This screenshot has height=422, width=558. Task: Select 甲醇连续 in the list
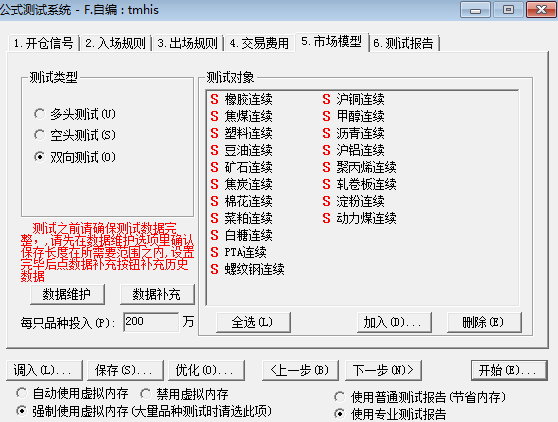click(x=360, y=116)
